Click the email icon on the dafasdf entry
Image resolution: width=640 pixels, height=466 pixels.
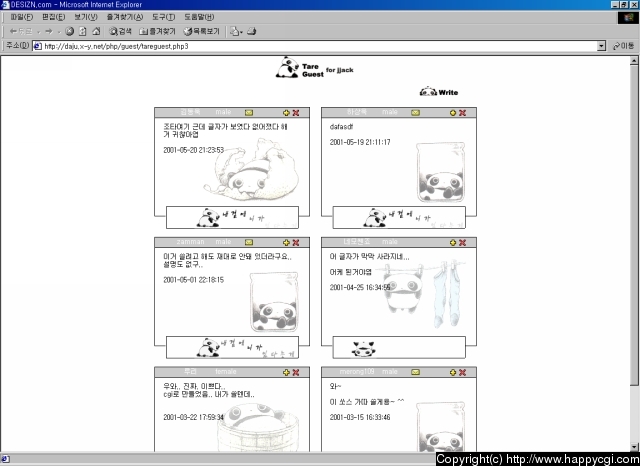416,113
